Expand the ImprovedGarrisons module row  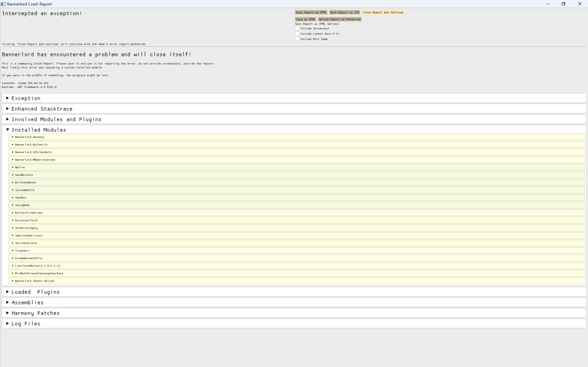pos(296,235)
